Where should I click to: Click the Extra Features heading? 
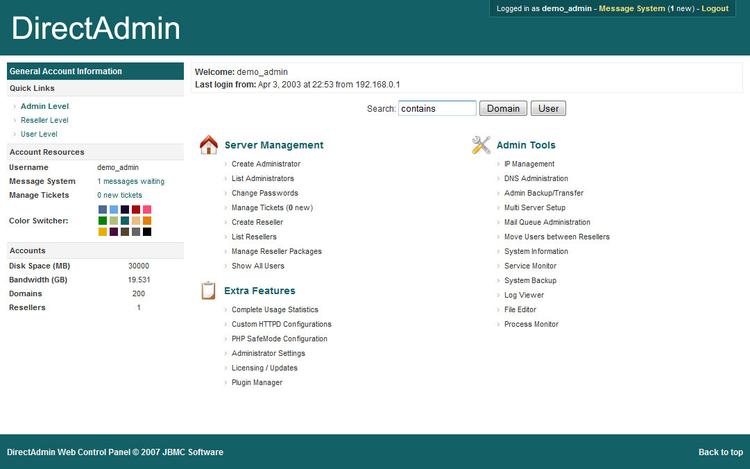pyautogui.click(x=260, y=291)
